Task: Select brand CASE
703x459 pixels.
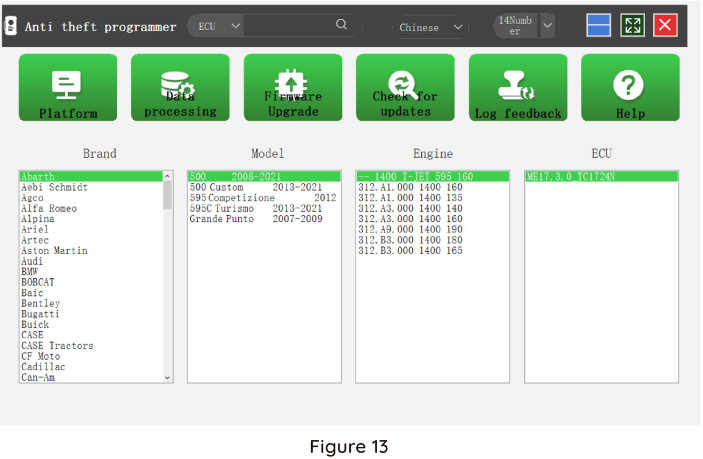Action: pyautogui.click(x=91, y=334)
